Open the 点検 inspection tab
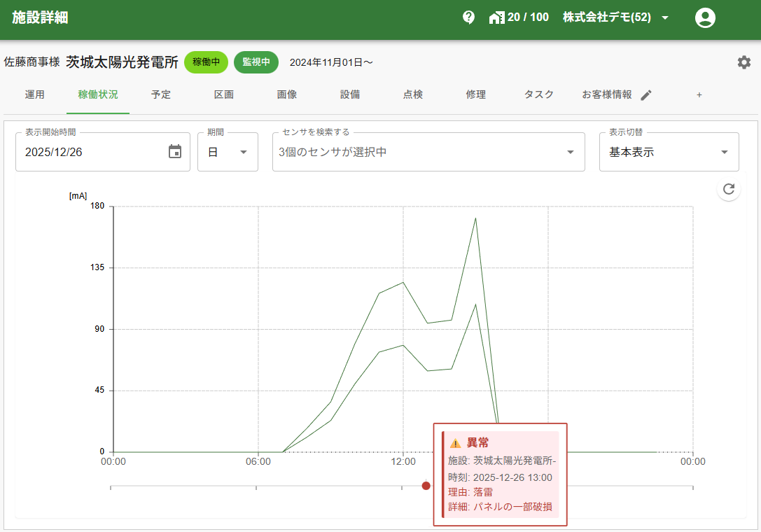 coord(413,95)
